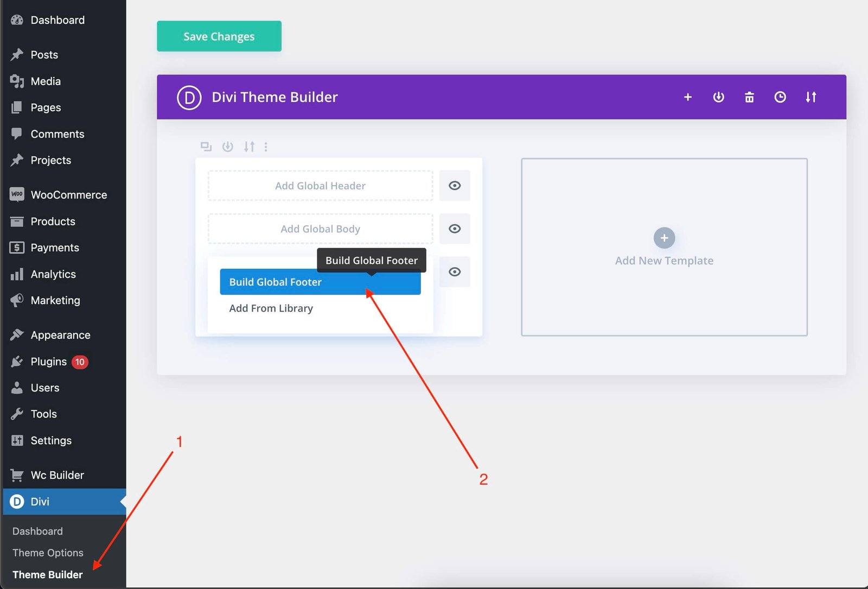This screenshot has height=589, width=868.
Task: Click the Media icon in the sidebar
Action: [x=17, y=81]
